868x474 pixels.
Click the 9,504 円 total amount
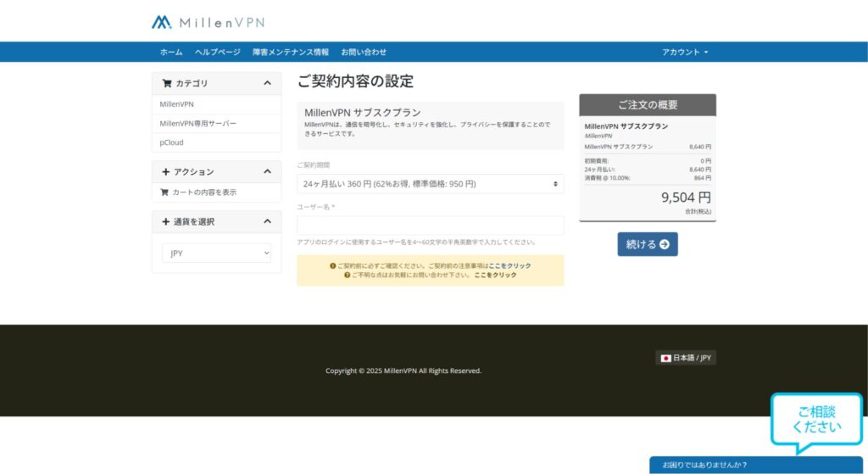coord(686,197)
